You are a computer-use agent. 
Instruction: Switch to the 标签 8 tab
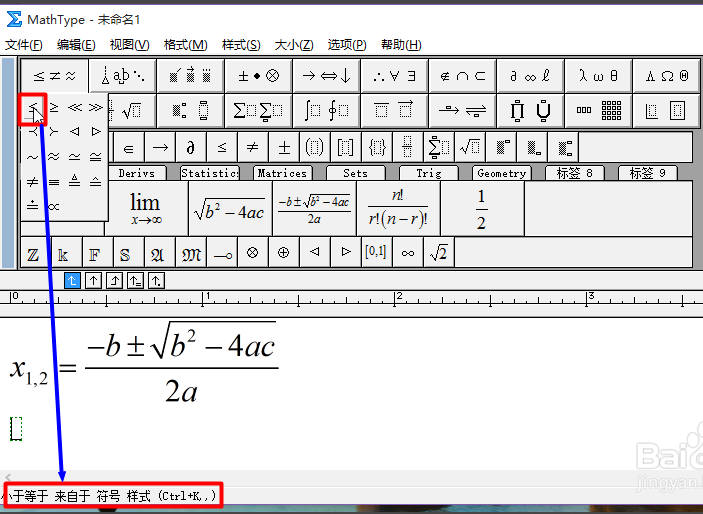coord(575,173)
